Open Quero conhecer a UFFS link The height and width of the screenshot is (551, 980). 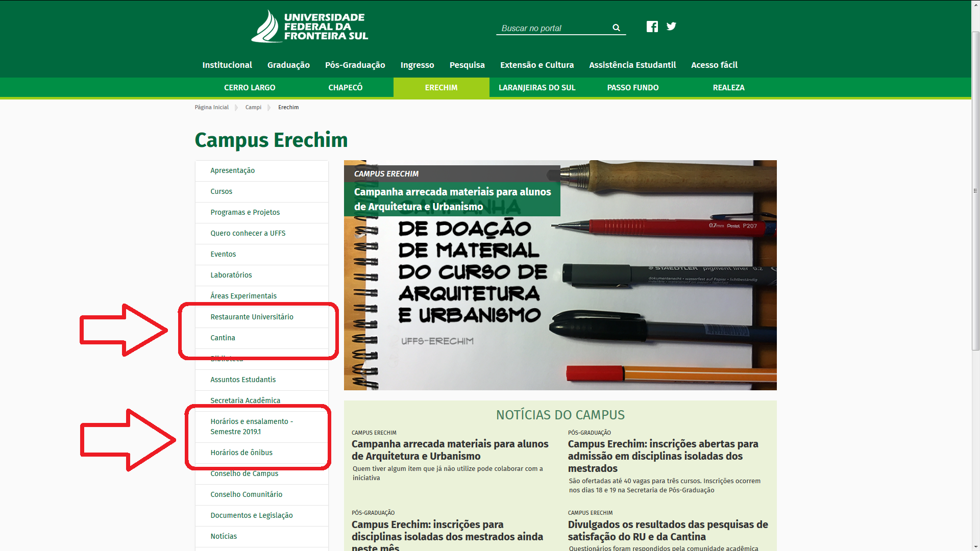click(262, 233)
